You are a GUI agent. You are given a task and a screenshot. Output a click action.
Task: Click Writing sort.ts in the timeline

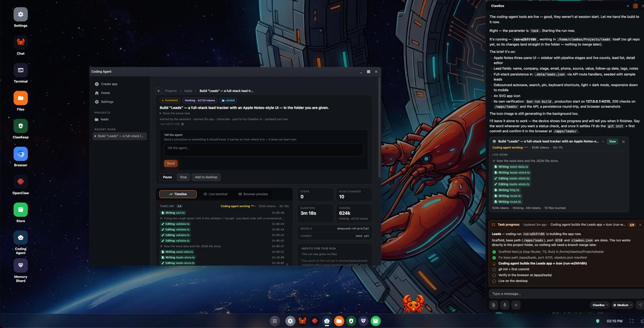(x=174, y=213)
